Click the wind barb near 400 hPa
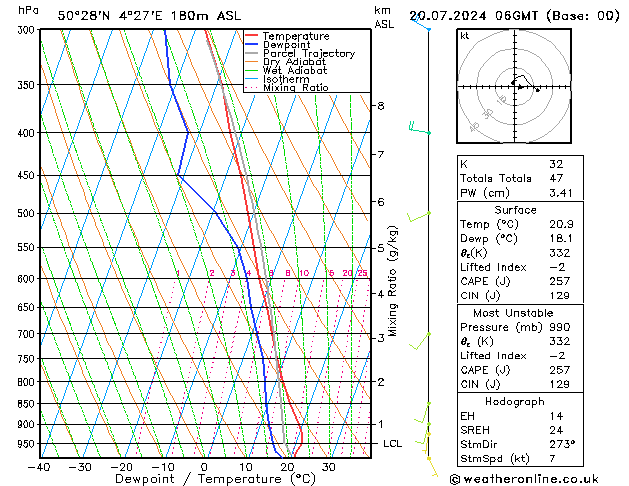 pos(418,128)
